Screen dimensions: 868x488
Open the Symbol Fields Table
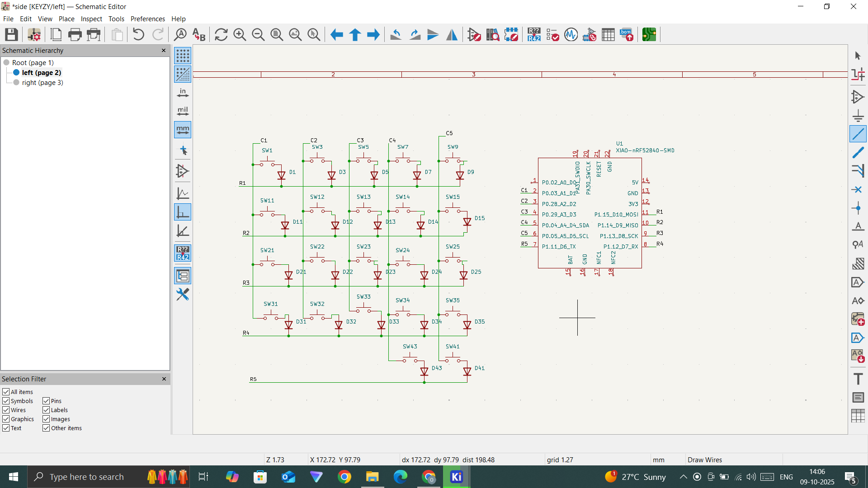[608, 34]
